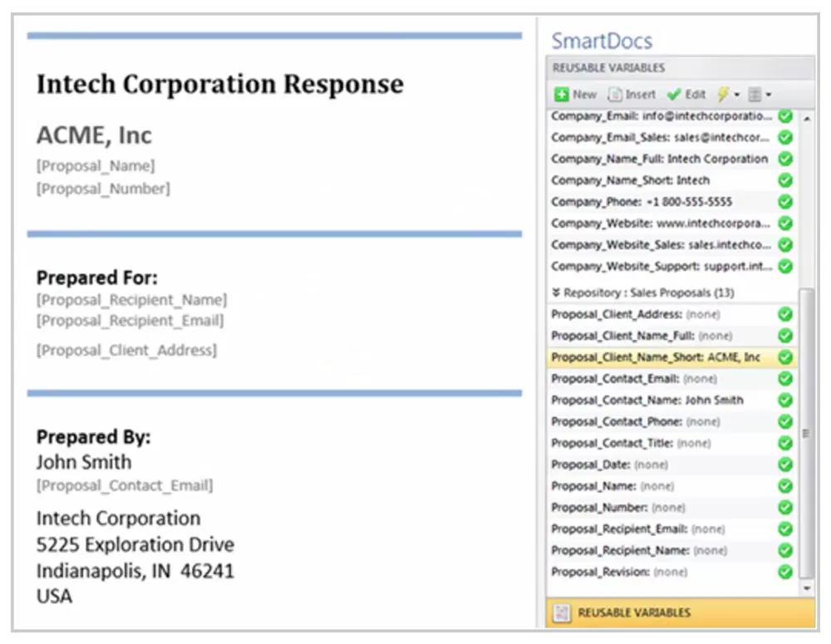This screenshot has width=831, height=644.
Task: Click the ACME, Inc heading in document
Action: click(x=95, y=135)
